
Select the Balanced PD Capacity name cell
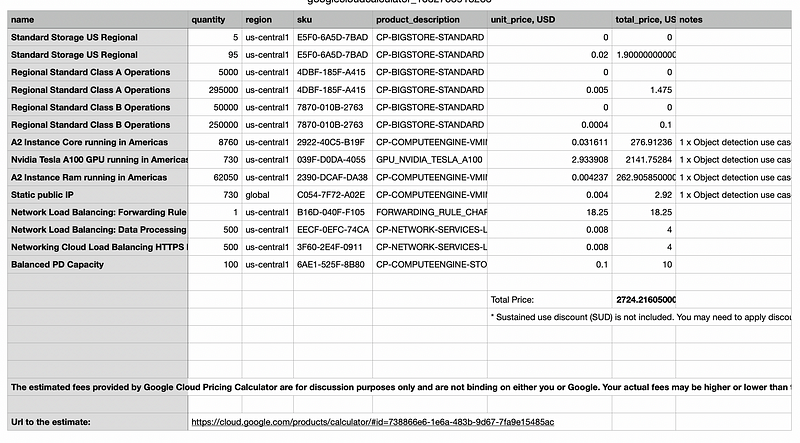(98, 265)
